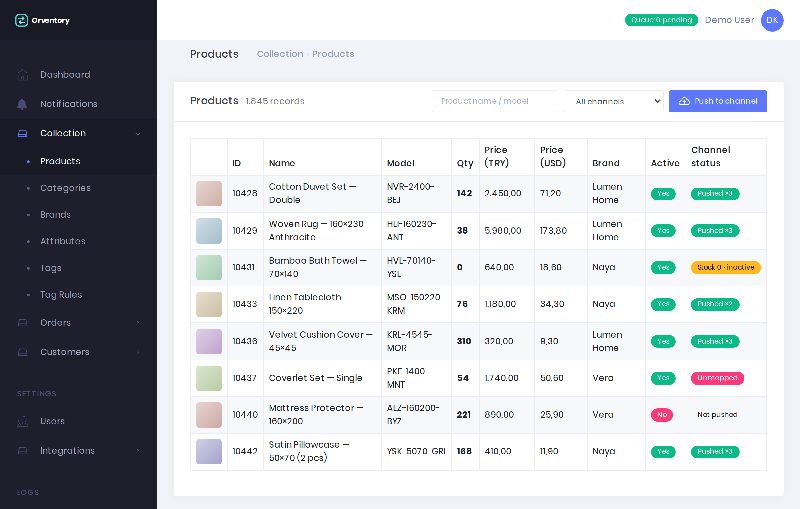The height and width of the screenshot is (509, 800).
Task: Click the Collection sidebar icon
Action: (22, 133)
